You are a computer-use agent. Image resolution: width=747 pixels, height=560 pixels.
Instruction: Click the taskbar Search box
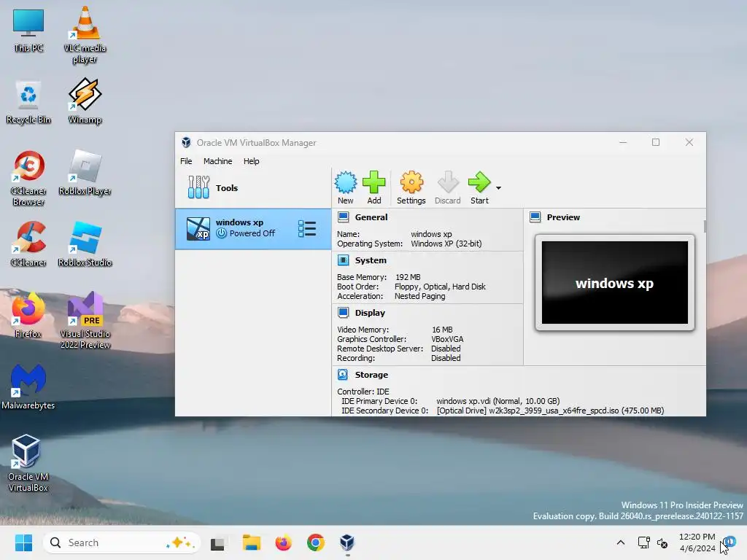122,542
